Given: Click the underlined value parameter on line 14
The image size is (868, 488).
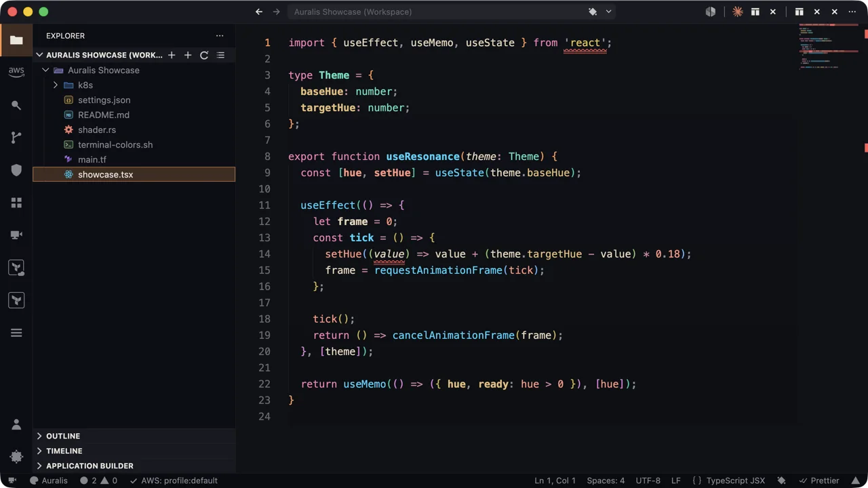Looking at the screenshot, I should (389, 254).
